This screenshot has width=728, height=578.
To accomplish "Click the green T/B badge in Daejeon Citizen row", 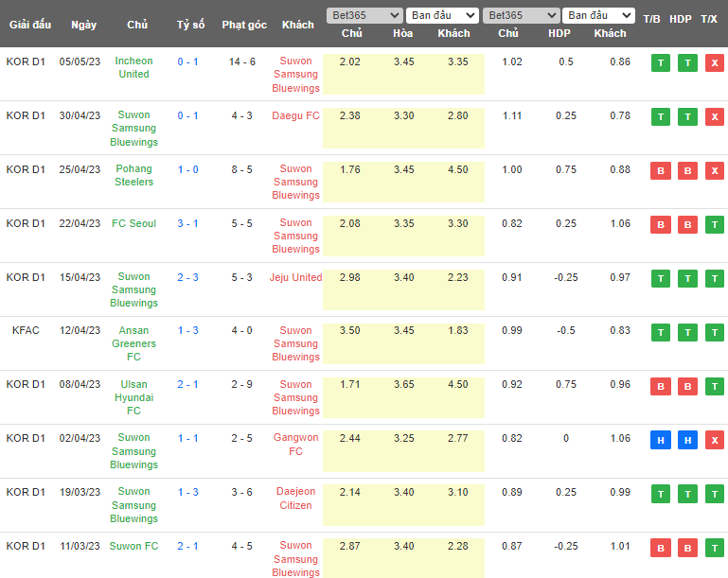I will pyautogui.click(x=660, y=495).
